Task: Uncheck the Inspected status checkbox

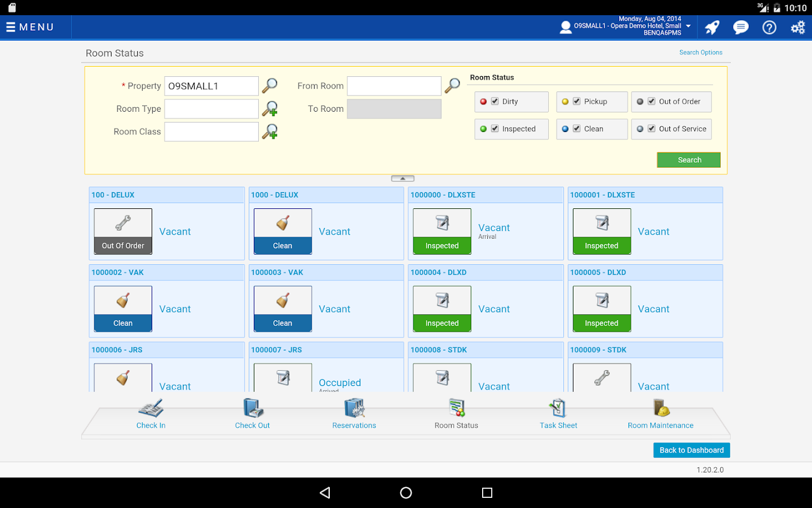Action: 495,129
